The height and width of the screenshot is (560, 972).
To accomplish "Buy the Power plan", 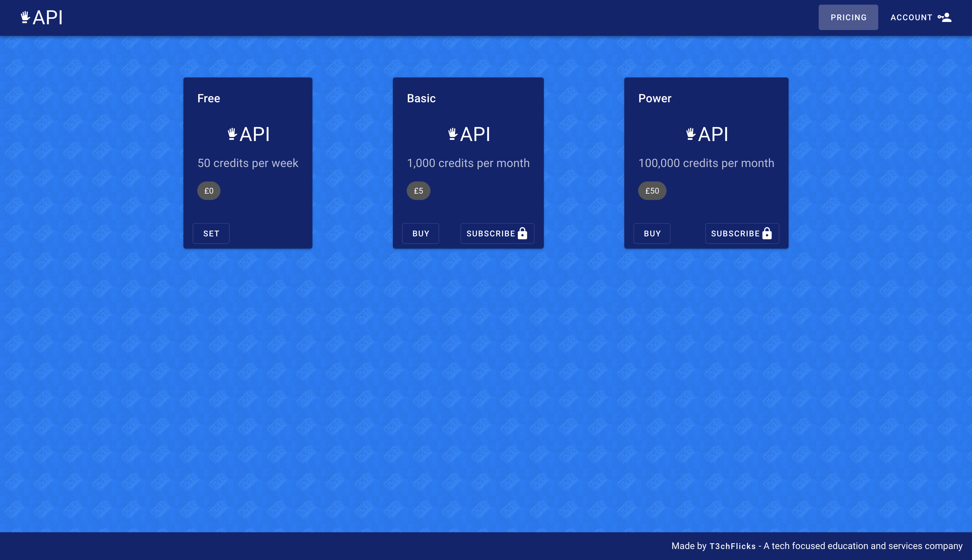I will tap(652, 233).
